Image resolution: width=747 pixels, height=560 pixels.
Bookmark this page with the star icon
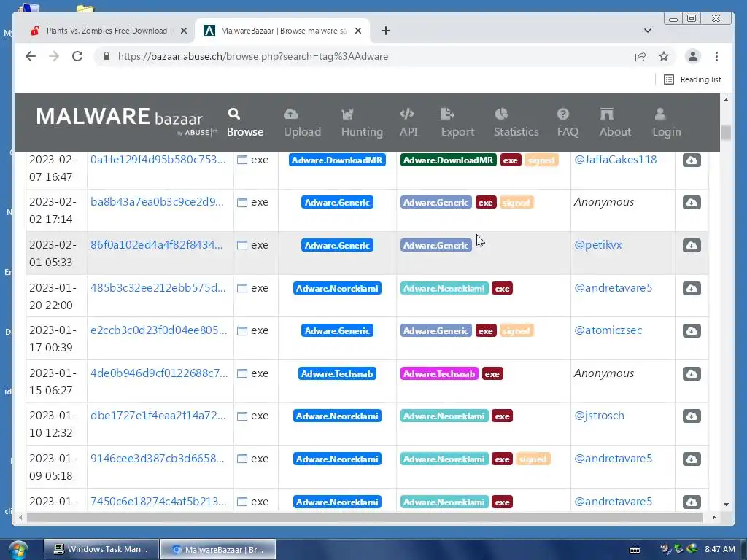(664, 57)
